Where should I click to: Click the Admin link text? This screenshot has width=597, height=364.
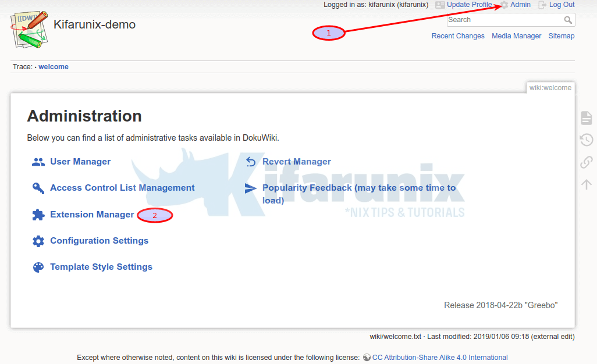tap(520, 5)
